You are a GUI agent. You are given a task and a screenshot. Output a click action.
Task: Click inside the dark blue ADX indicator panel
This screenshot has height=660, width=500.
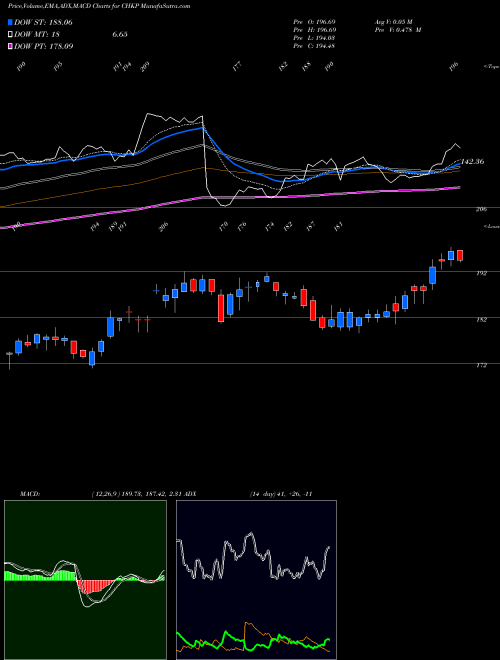(256, 579)
